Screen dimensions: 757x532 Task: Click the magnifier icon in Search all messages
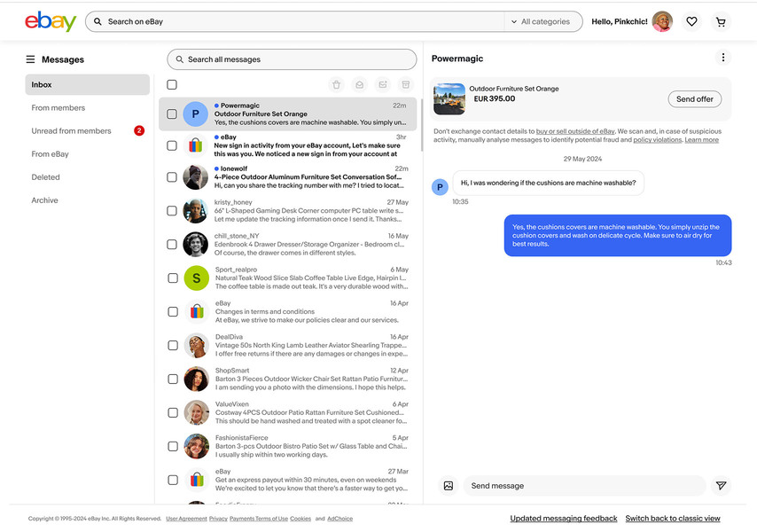coord(180,59)
